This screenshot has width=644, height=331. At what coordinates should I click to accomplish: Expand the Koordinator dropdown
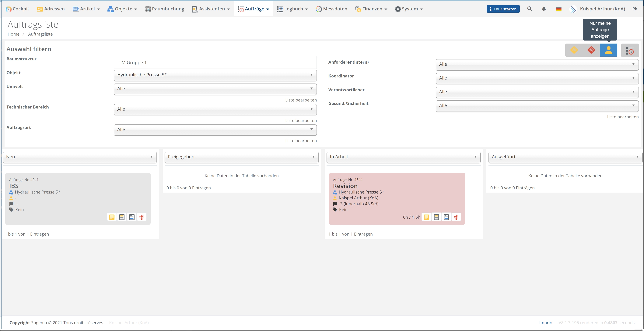[x=537, y=78]
